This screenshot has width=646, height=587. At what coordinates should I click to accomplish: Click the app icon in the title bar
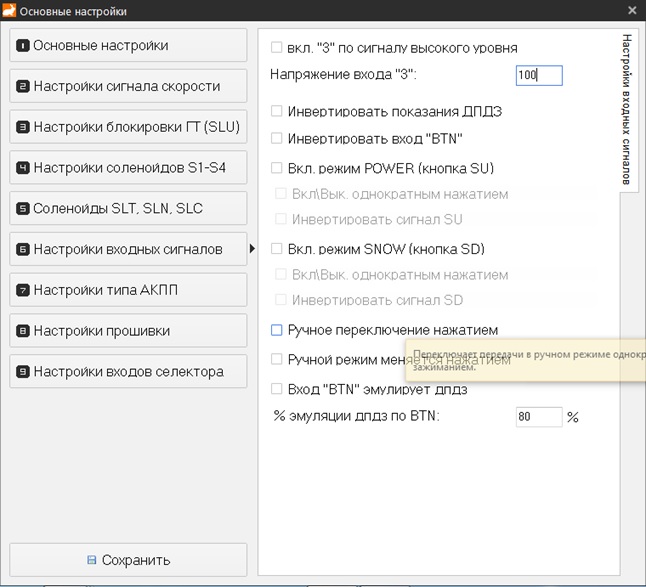tap(10, 11)
